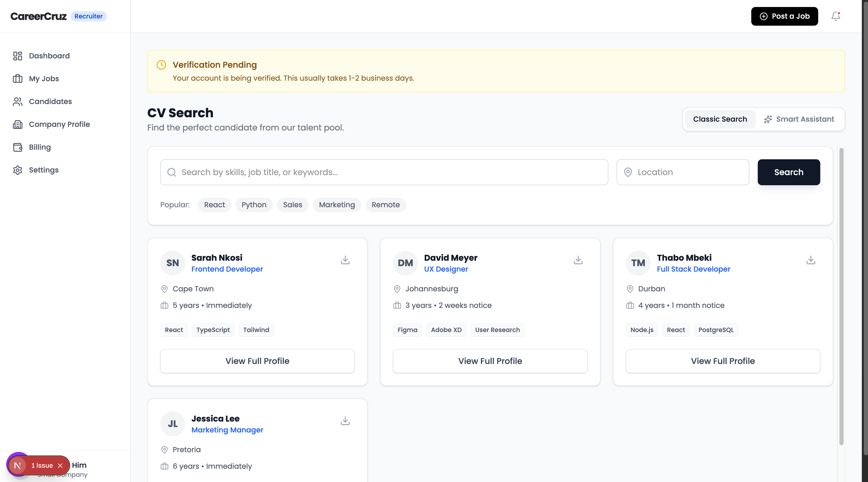Screen dimensions: 868x482
Task: Download Thabo Mbeki's CV
Action: (x=811, y=260)
